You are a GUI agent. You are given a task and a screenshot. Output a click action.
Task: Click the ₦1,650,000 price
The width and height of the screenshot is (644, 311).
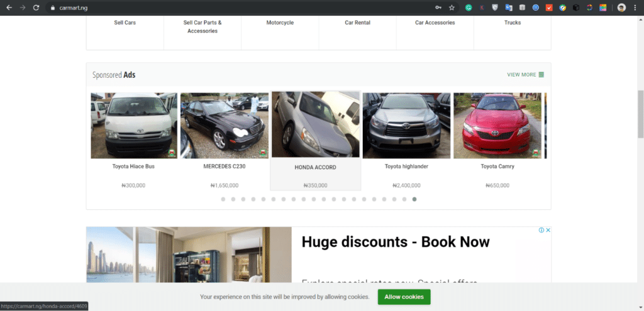click(225, 185)
